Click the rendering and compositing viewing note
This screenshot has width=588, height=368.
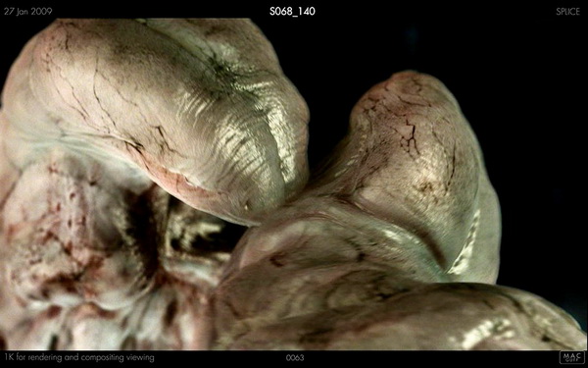click(79, 357)
